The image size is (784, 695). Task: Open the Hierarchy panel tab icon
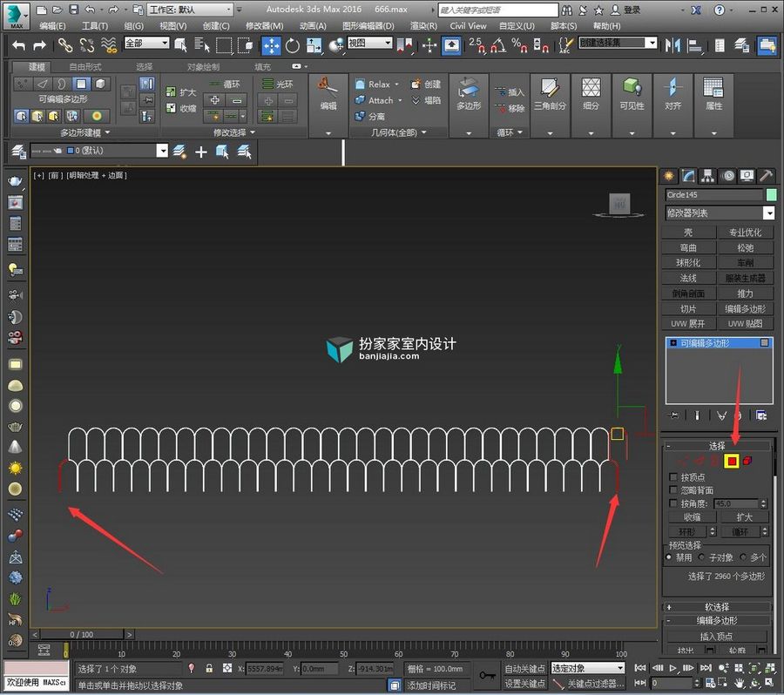click(x=707, y=176)
